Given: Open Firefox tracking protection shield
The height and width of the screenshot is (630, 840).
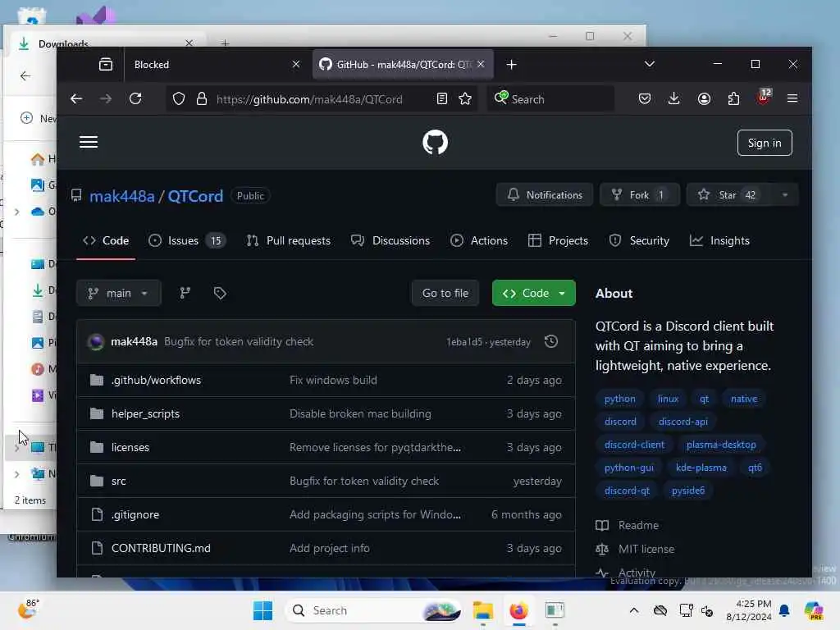Looking at the screenshot, I should coord(178,98).
